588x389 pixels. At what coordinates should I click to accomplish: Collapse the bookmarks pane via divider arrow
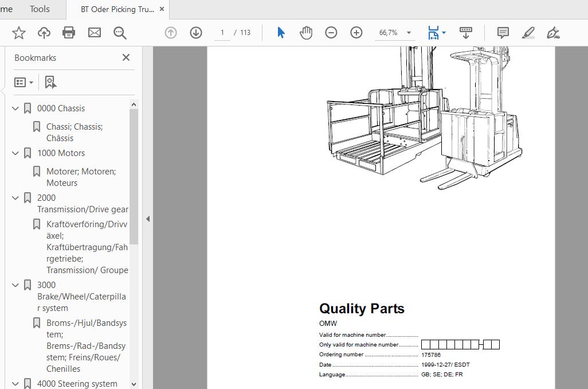pyautogui.click(x=148, y=219)
